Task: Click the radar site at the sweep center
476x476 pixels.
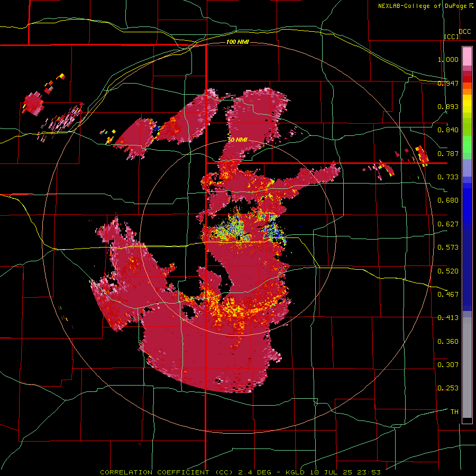Action: click(x=237, y=239)
